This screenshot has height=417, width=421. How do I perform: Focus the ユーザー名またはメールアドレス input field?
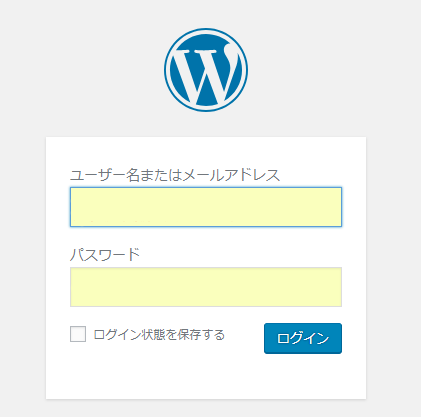coord(206,207)
